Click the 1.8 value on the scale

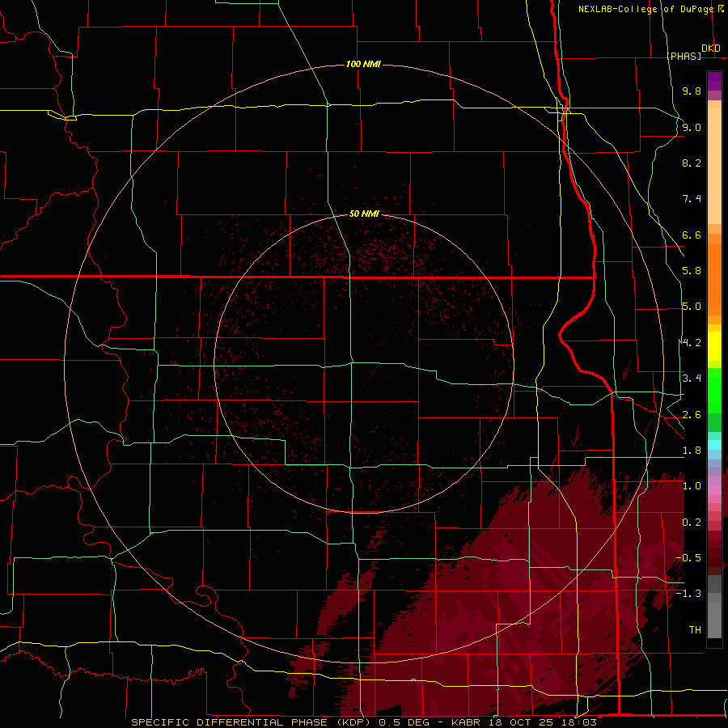tap(692, 451)
